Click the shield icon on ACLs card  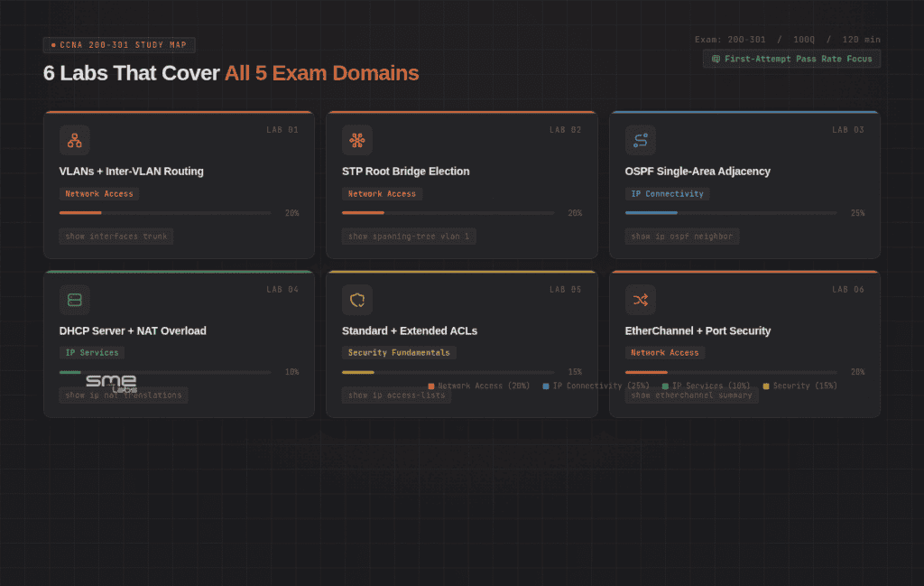(x=357, y=300)
